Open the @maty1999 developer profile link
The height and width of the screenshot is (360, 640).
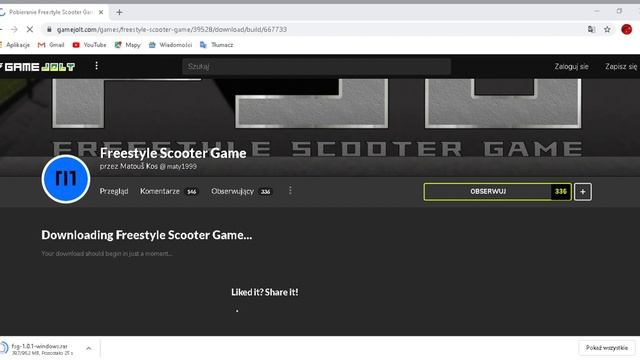pos(178,167)
